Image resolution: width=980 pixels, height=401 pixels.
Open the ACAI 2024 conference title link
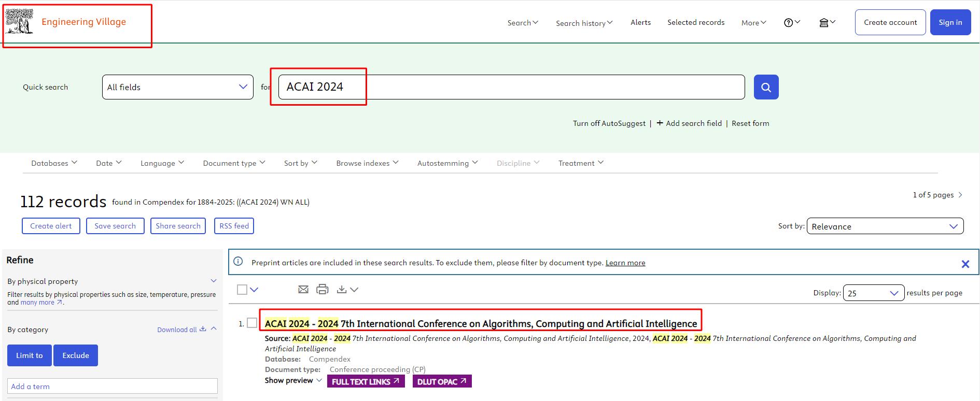click(481, 323)
